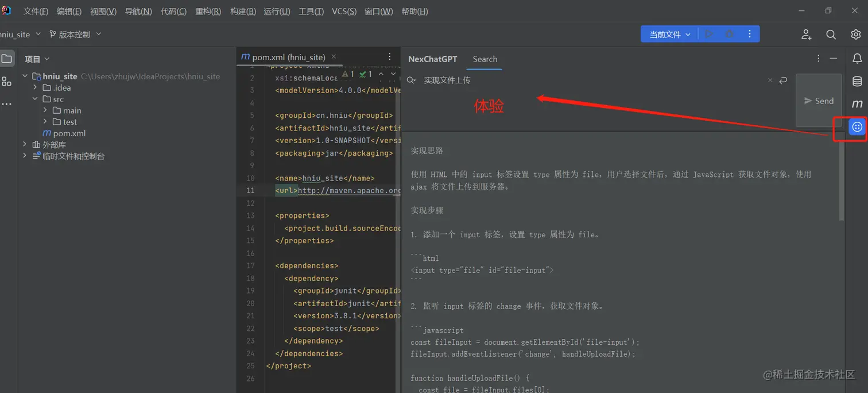Click the IntelliJ IDEA logo icon
The image size is (868, 393).
(7, 10)
